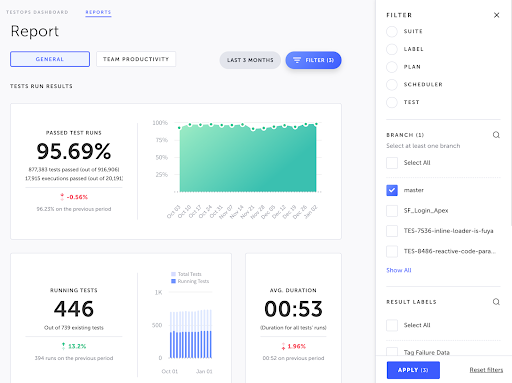Click the green increase arrow beside 13.2%
This screenshot has height=383, width=512.
[63, 346]
